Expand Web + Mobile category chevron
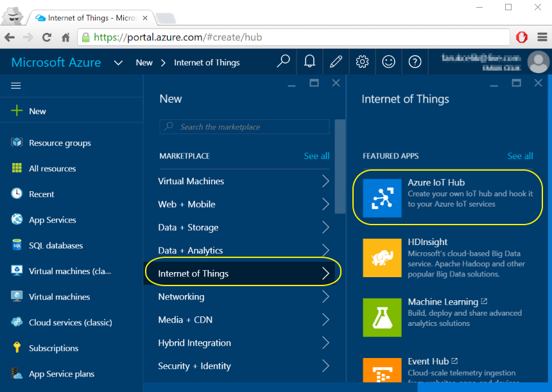 coord(325,204)
